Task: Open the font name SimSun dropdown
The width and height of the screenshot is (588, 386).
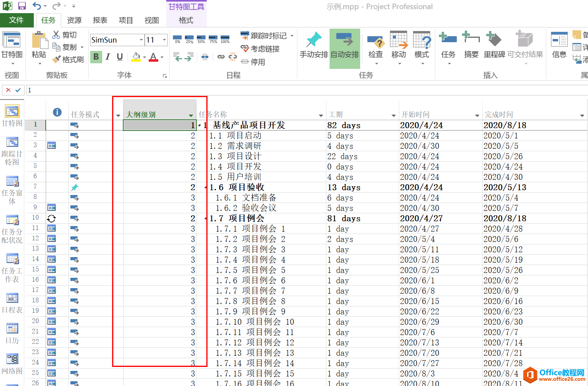Action: (x=141, y=40)
